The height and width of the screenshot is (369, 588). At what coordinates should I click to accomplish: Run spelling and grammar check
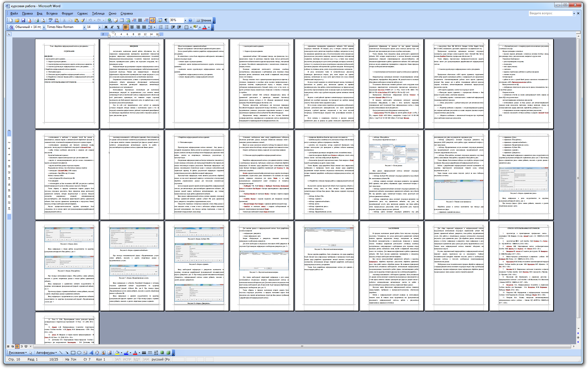click(50, 20)
